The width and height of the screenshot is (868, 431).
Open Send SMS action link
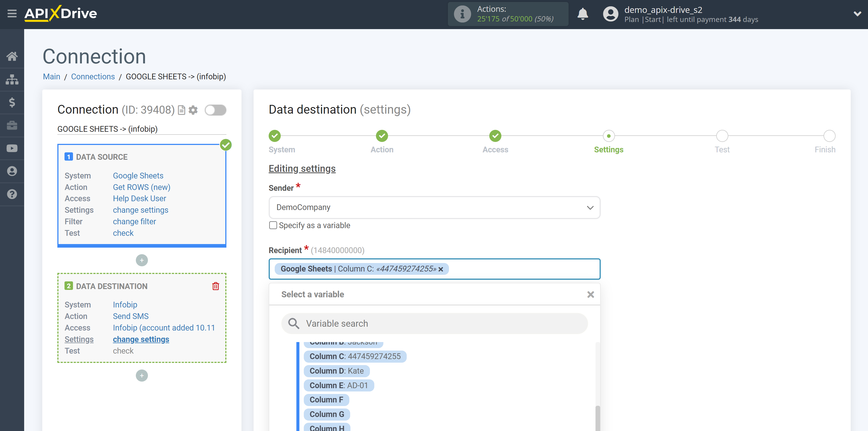130,316
